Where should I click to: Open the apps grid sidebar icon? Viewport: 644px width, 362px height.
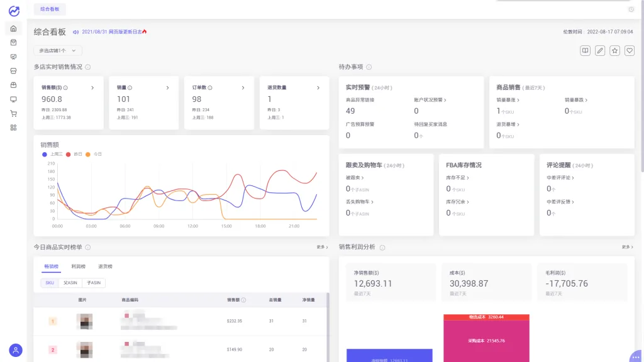[14, 128]
